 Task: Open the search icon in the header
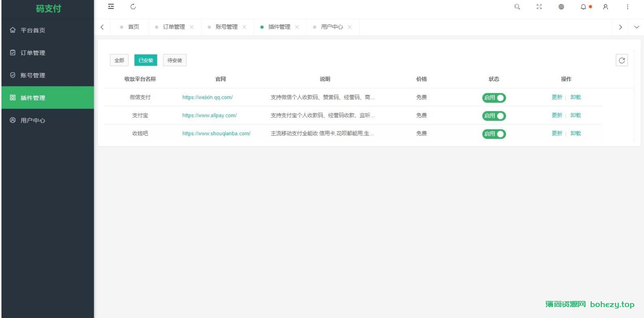pyautogui.click(x=517, y=7)
